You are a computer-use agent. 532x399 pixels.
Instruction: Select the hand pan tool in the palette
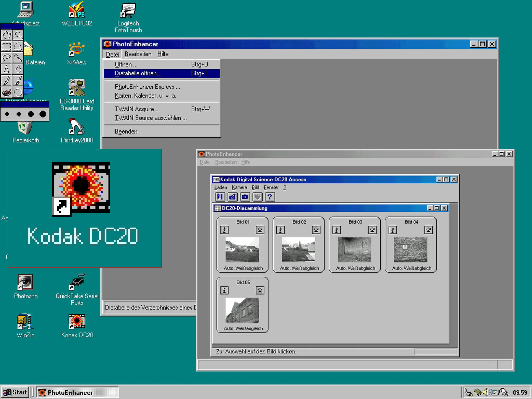7,35
